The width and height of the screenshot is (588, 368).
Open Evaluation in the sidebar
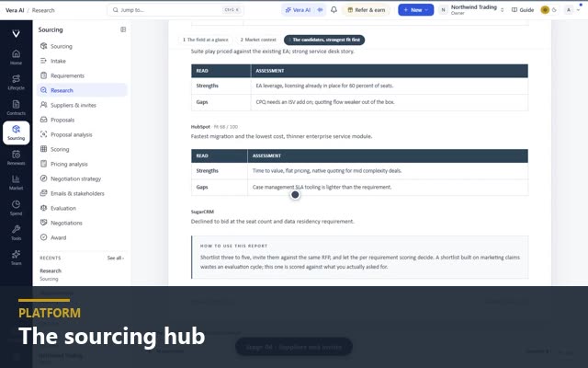point(82,208)
